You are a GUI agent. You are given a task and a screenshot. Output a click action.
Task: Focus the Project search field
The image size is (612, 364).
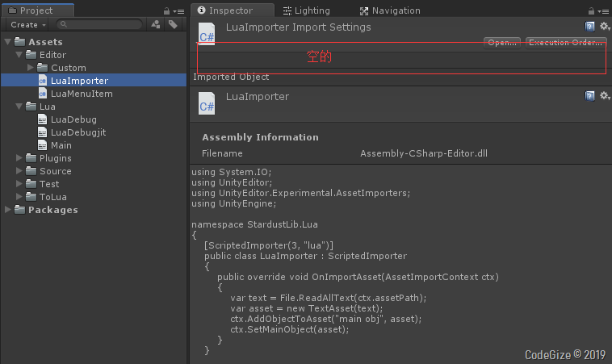point(99,24)
